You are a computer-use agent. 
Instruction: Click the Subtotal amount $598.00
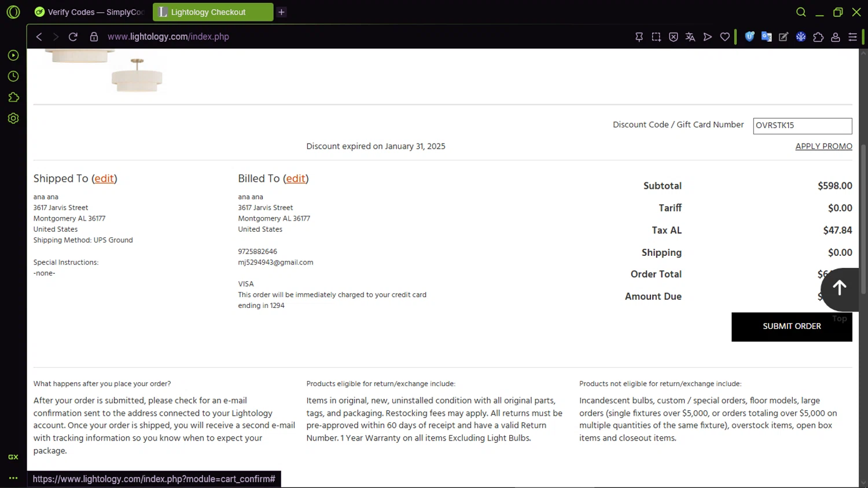(x=834, y=186)
